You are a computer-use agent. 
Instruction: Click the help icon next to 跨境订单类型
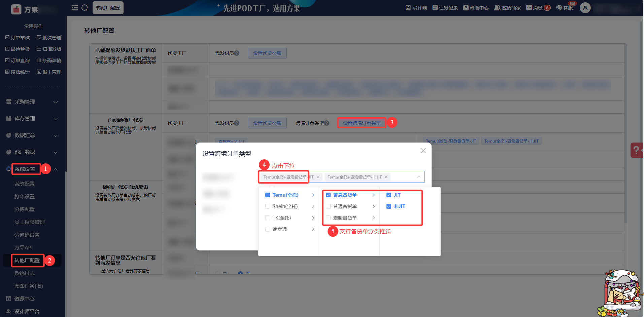[x=327, y=123]
